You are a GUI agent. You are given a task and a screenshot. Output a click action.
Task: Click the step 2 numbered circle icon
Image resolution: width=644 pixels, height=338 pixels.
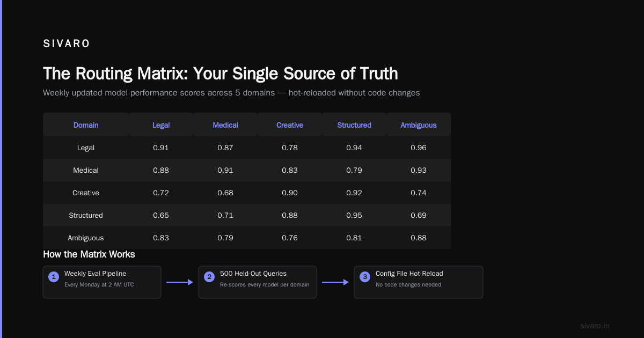tap(209, 277)
